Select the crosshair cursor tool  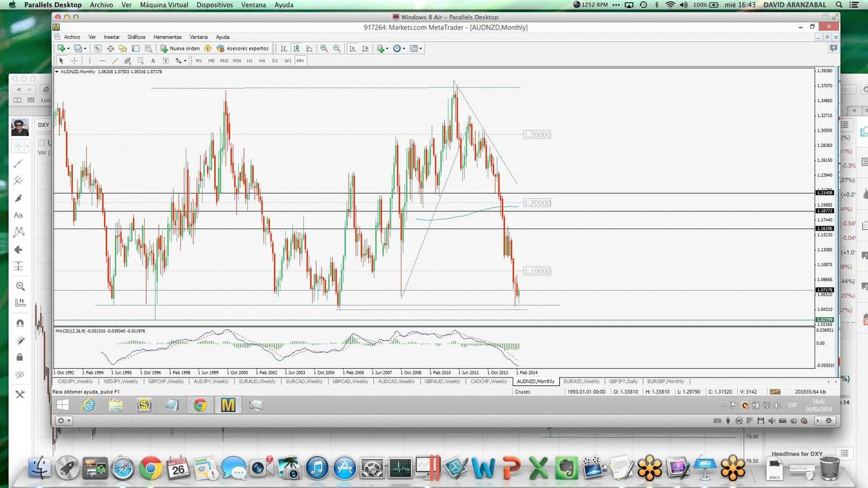coord(74,61)
